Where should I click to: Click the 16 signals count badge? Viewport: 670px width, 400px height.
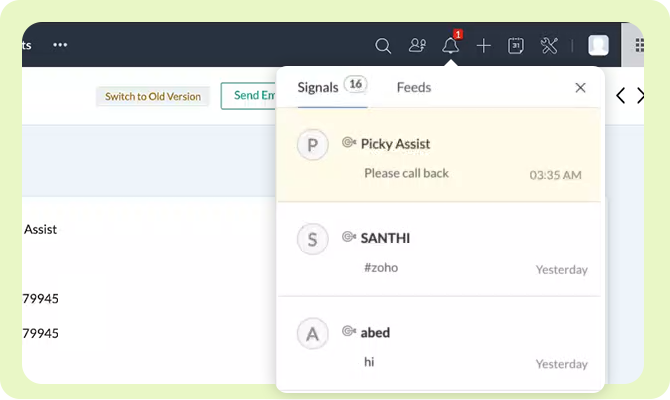356,84
